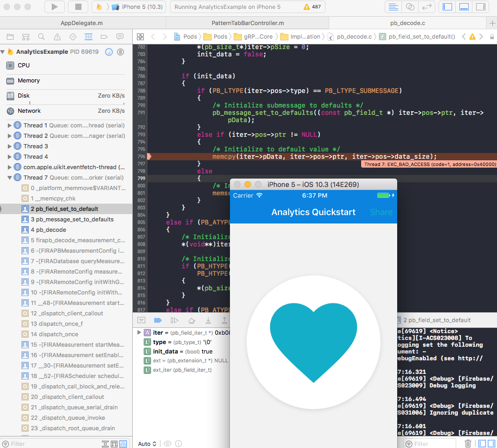
Task: Click the Step over button
Action: coord(191,321)
